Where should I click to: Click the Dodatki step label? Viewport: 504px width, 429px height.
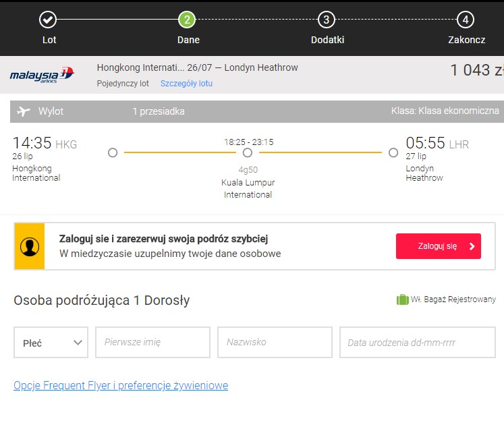coord(327,40)
